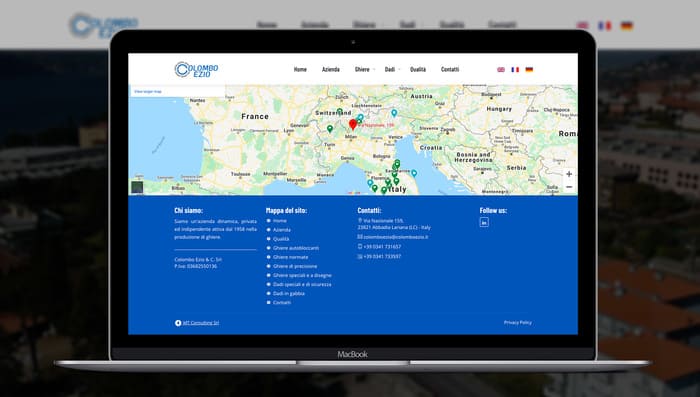
Task: Click the Via Nazionale 155 address text
Action: pos(383,221)
